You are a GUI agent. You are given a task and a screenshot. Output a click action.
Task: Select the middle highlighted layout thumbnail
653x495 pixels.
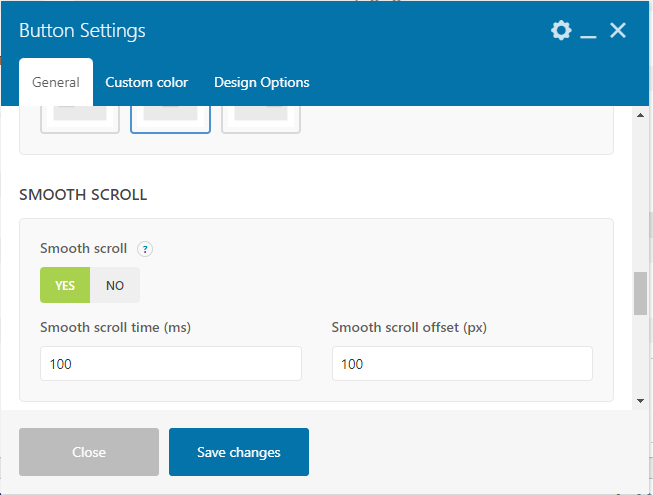click(x=170, y=118)
